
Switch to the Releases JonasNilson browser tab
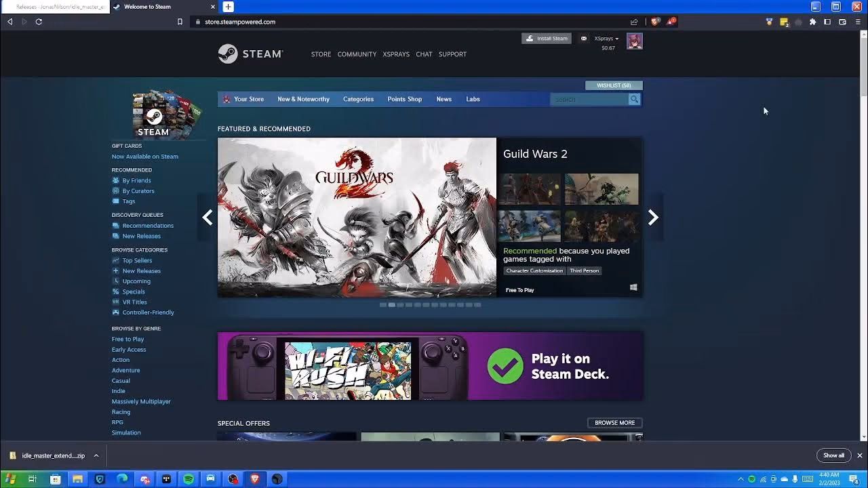56,7
